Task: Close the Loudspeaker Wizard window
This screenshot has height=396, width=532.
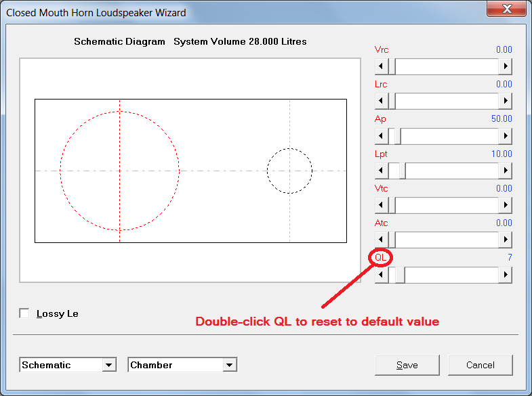Action: [x=506, y=9]
